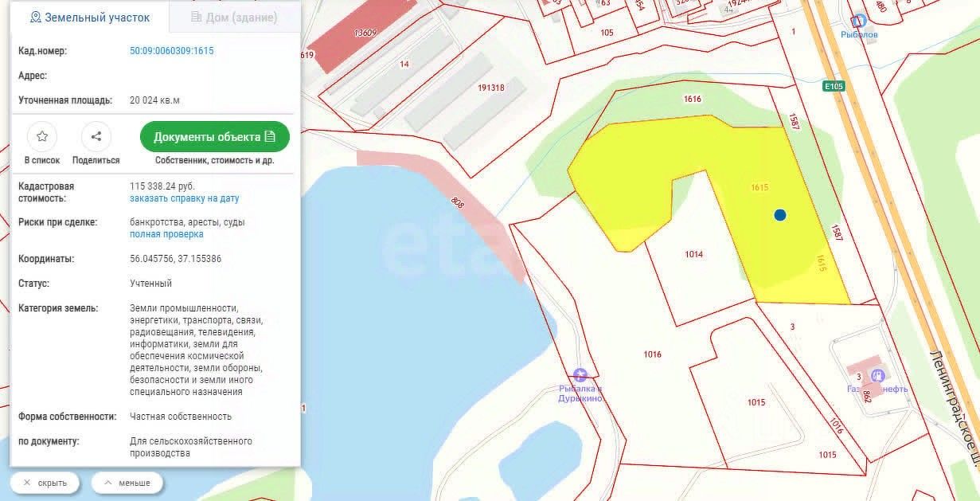
Task: Click the share icon "Поделиться"
Action: coord(96,137)
